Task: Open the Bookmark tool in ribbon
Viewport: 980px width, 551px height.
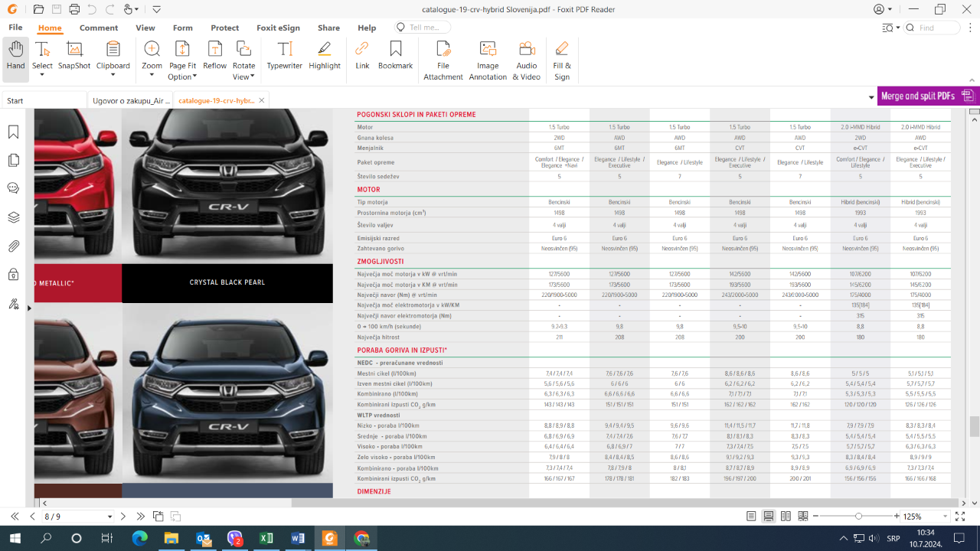Action: tap(395, 56)
